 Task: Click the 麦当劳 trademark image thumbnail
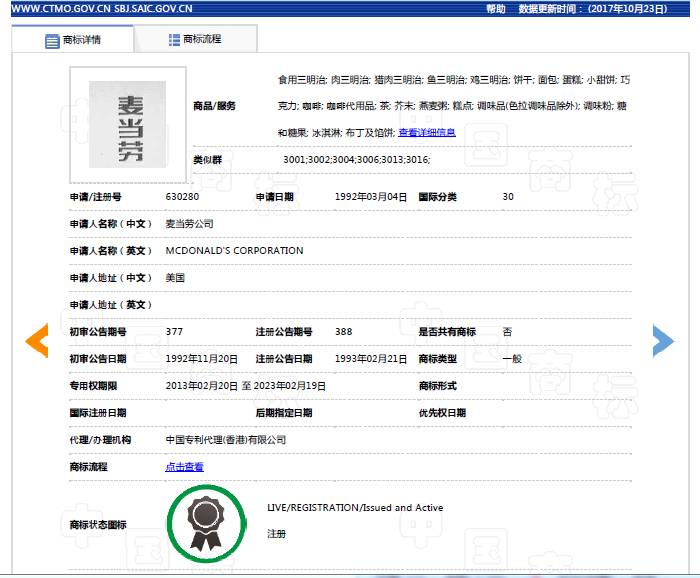(x=128, y=125)
